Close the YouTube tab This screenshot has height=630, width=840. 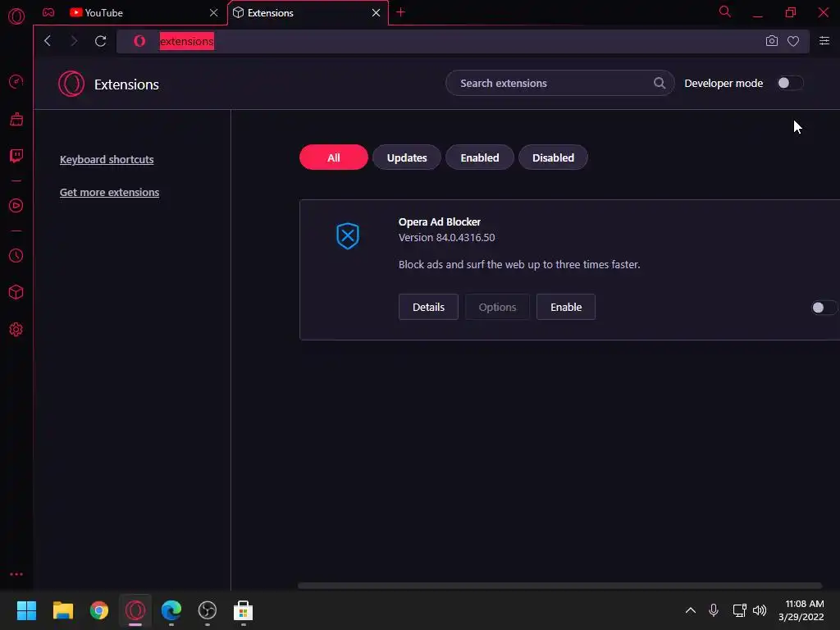pyautogui.click(x=214, y=13)
